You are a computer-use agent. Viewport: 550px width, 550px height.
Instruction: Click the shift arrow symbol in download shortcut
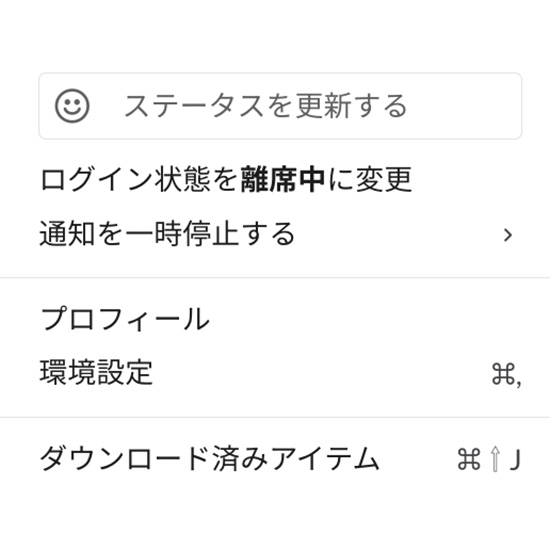[495, 459]
